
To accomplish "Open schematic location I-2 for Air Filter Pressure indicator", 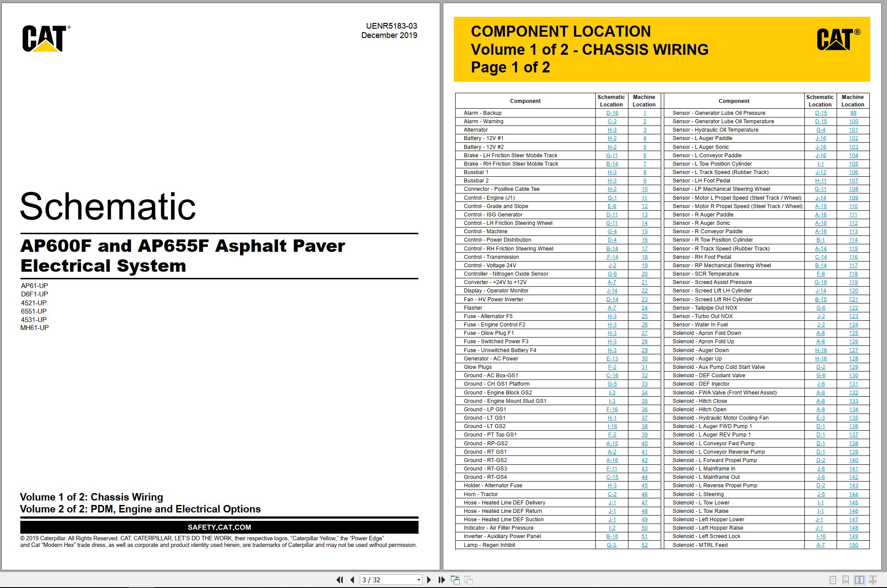I will 612,528.
